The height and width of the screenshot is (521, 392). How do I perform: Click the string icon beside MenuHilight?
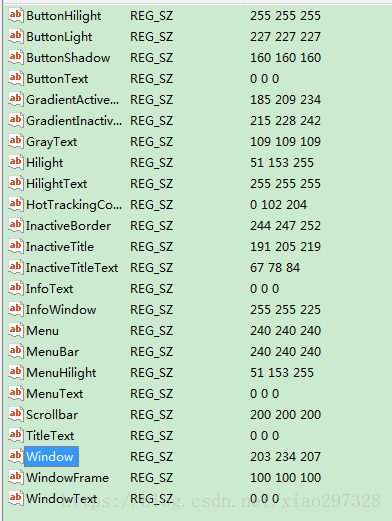[x=16, y=372]
